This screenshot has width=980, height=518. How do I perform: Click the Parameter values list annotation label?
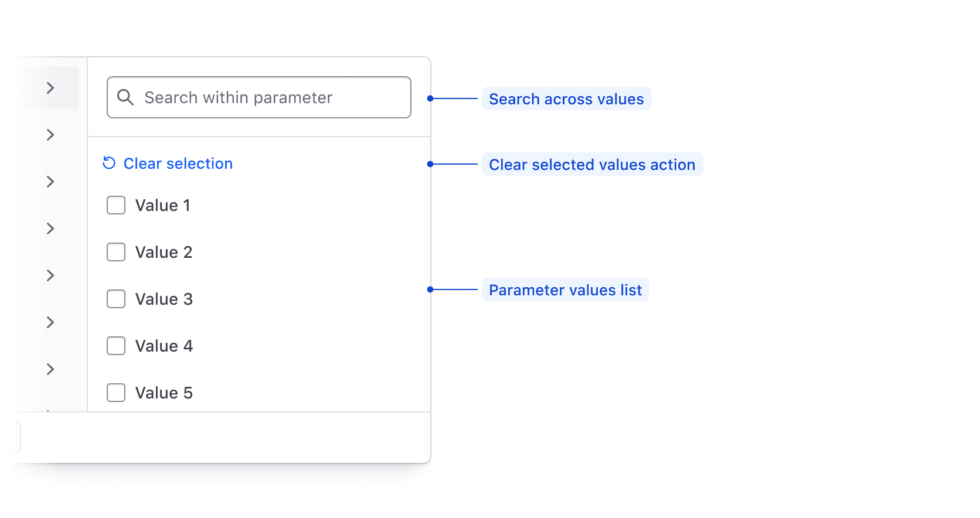click(x=565, y=290)
